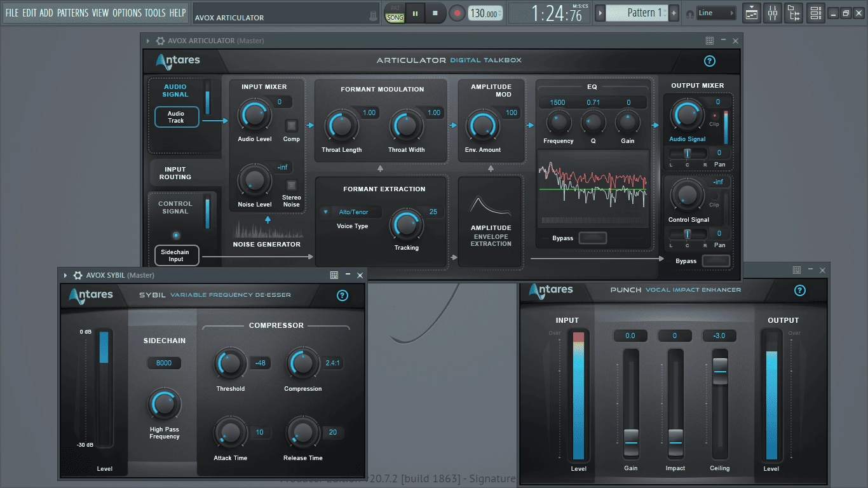868x488 pixels.
Task: Toggle the EQ Bypass switch
Action: 592,238
